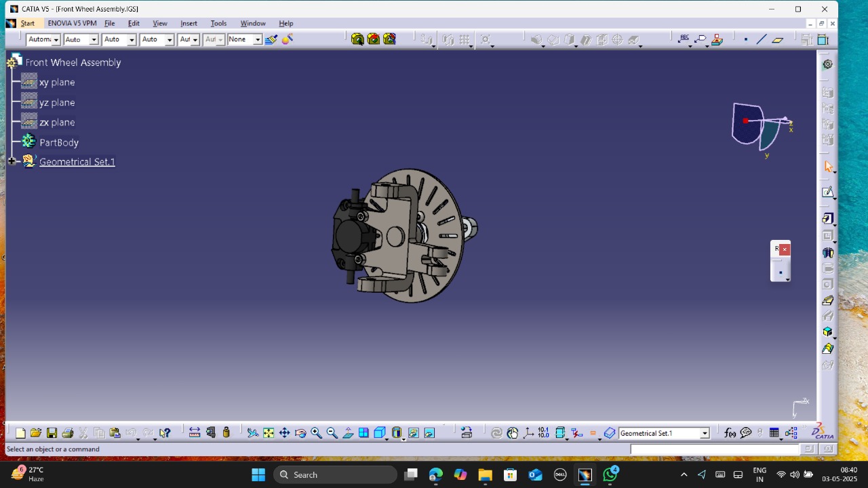This screenshot has width=868, height=488.
Task: Select the Fit All In tool
Action: [268, 432]
